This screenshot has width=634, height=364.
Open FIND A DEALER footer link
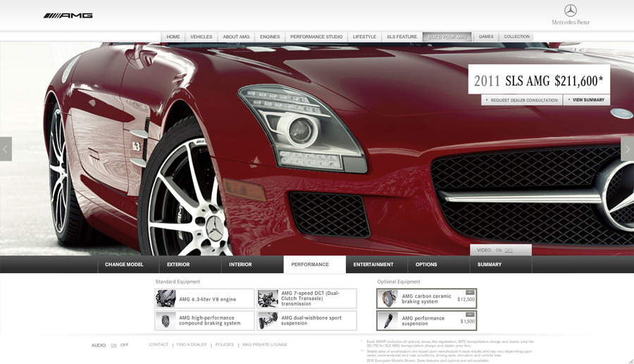click(192, 345)
